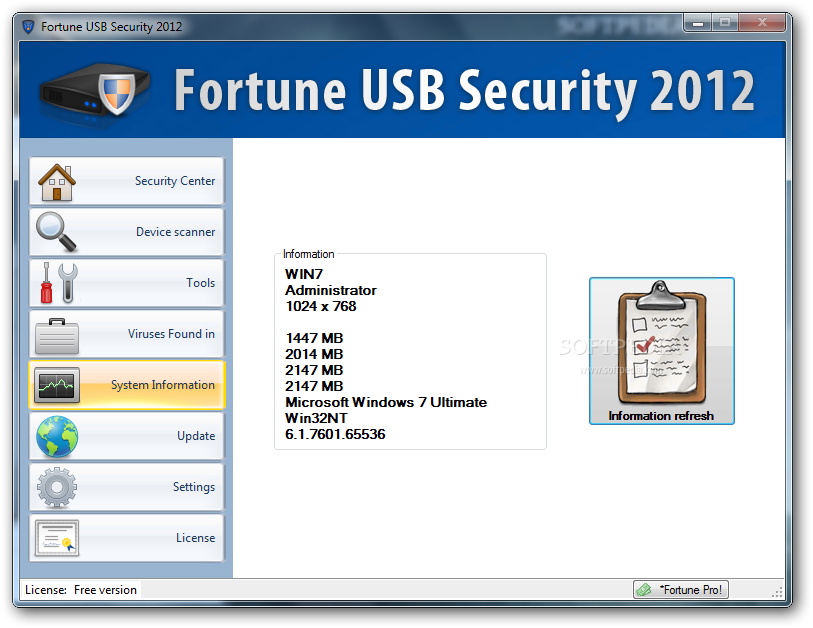Click the Update globe icon
Screen dimensions: 813x628
click(57, 437)
